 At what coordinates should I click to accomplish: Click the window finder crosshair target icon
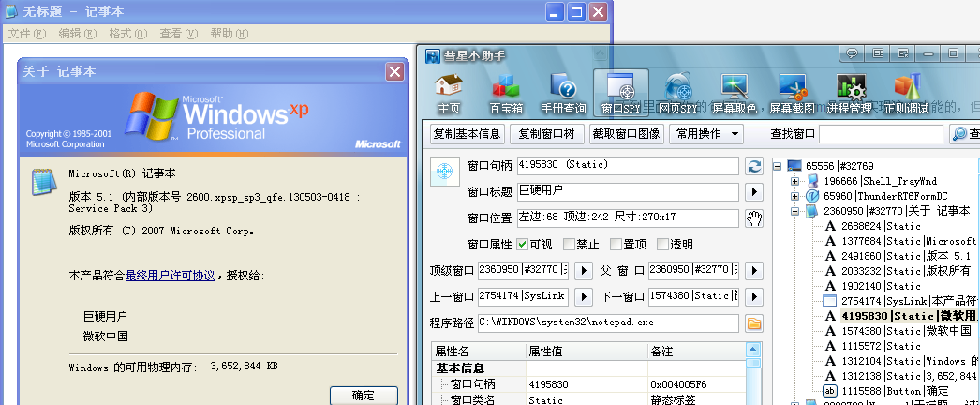click(445, 172)
